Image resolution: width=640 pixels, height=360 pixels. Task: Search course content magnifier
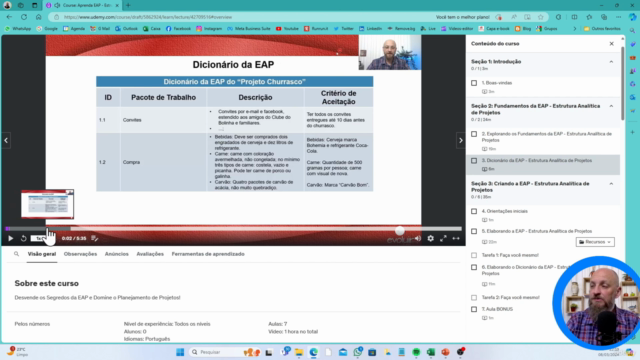pos(16,254)
